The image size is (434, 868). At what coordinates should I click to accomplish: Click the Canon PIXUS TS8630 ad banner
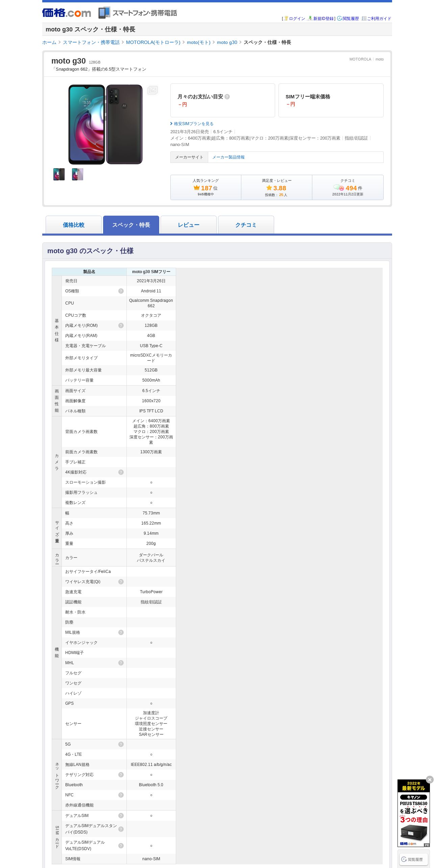413,813
